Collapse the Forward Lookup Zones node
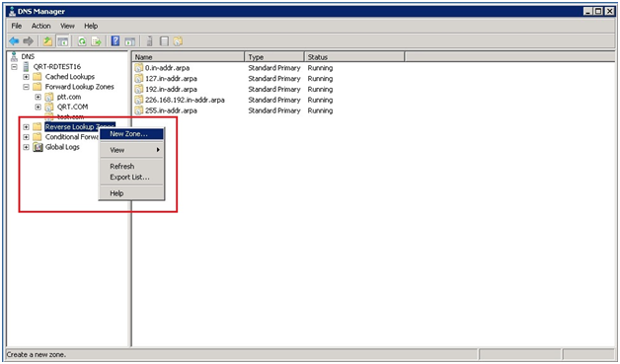The height and width of the screenshot is (364, 620). pyautogui.click(x=26, y=87)
